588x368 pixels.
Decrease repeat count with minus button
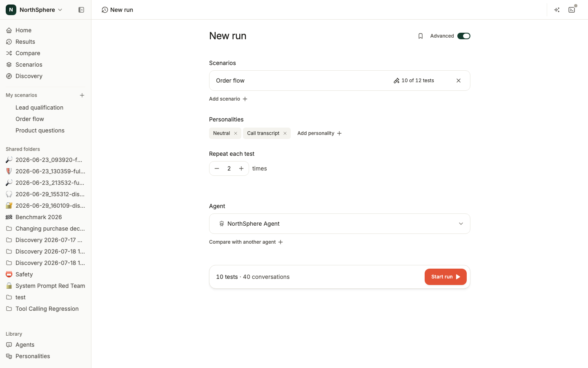[x=217, y=168]
